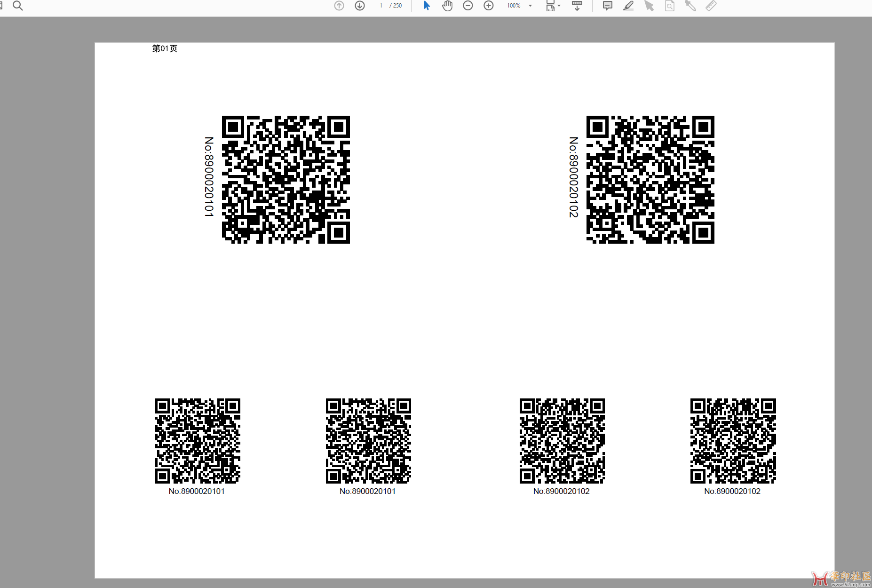Select the ruler measure tool

711,6
